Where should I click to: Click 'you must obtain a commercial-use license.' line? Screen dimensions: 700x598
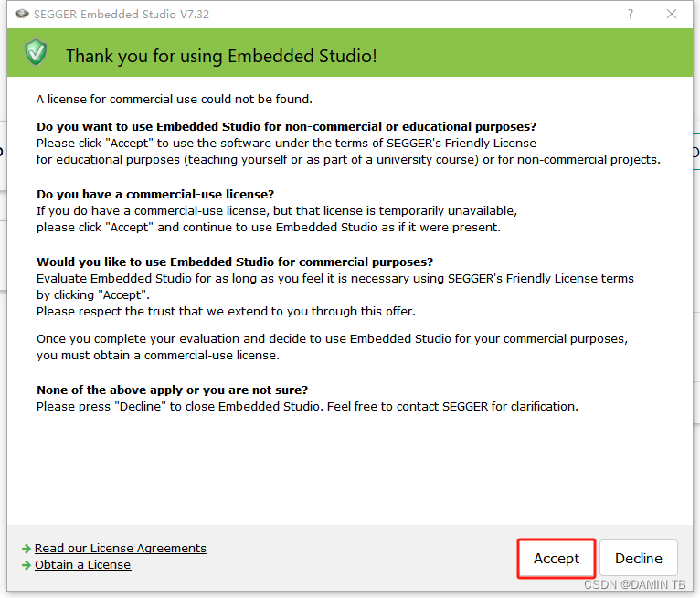(x=158, y=356)
